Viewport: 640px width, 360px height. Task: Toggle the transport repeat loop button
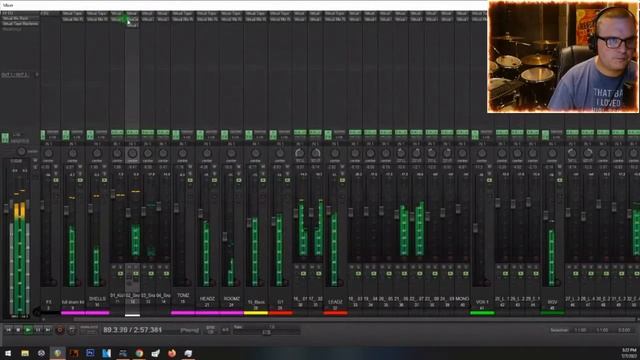pyautogui.click(x=71, y=330)
